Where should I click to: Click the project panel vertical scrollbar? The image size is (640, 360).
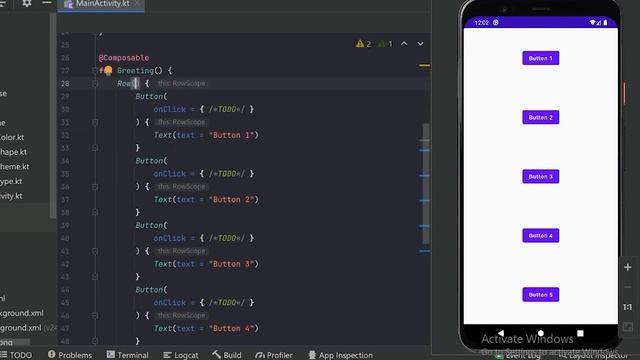pos(53,116)
